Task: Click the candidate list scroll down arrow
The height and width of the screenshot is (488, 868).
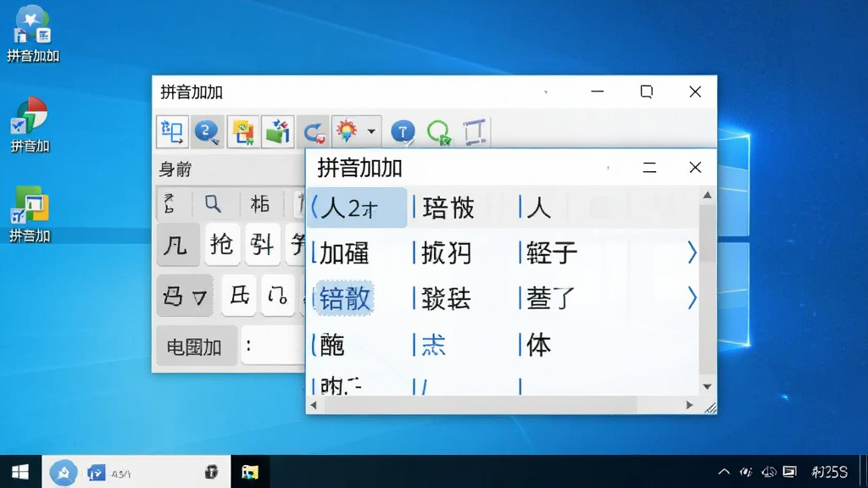Action: (708, 386)
